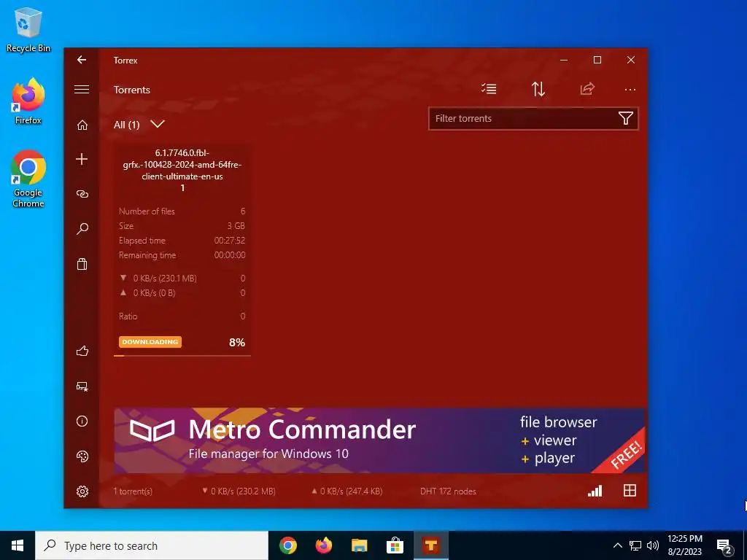Go to Home in the sidebar
747x560 pixels.
(x=82, y=125)
